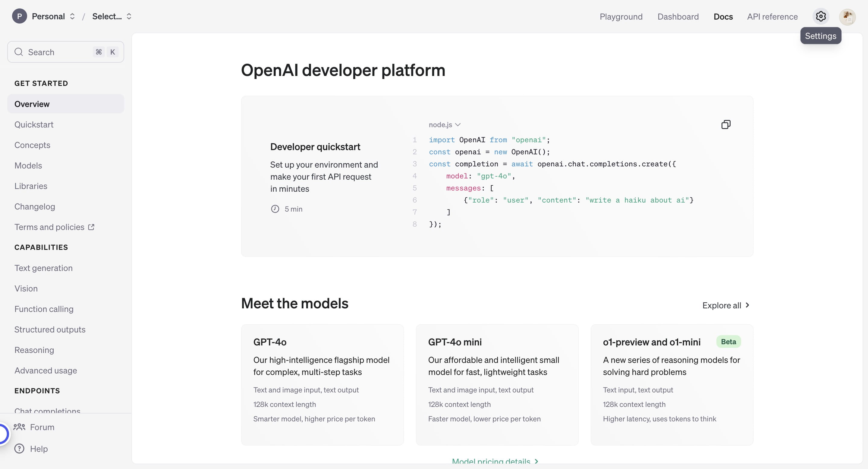Click Explore all models link
The width and height of the screenshot is (868, 469).
pos(725,305)
